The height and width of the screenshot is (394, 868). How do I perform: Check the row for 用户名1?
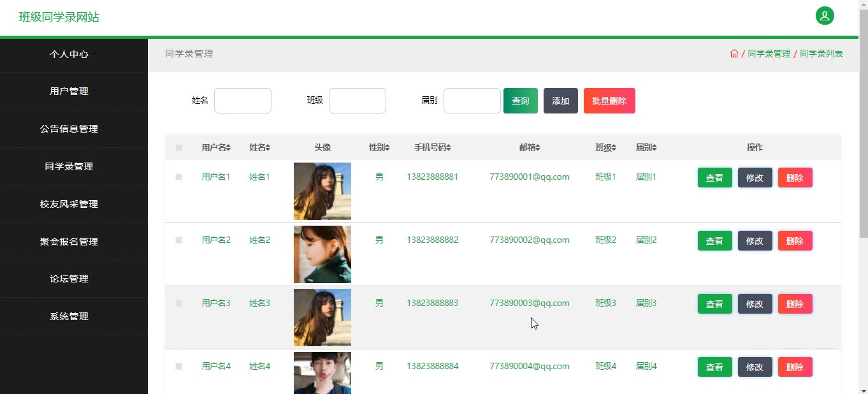(179, 177)
